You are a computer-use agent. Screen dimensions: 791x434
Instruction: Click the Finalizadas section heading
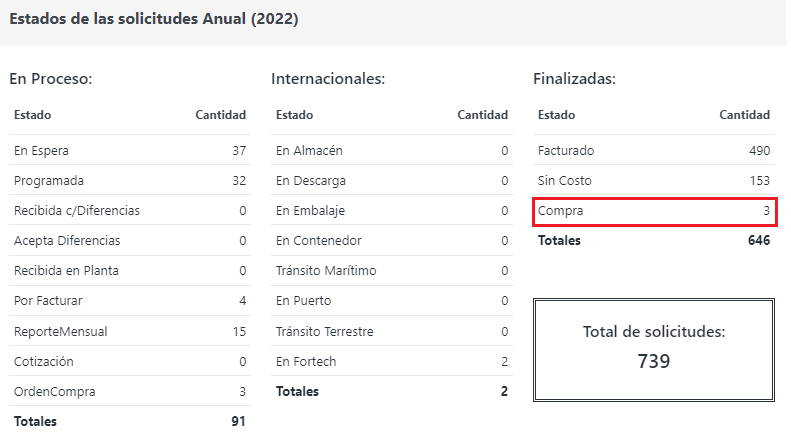[574, 78]
